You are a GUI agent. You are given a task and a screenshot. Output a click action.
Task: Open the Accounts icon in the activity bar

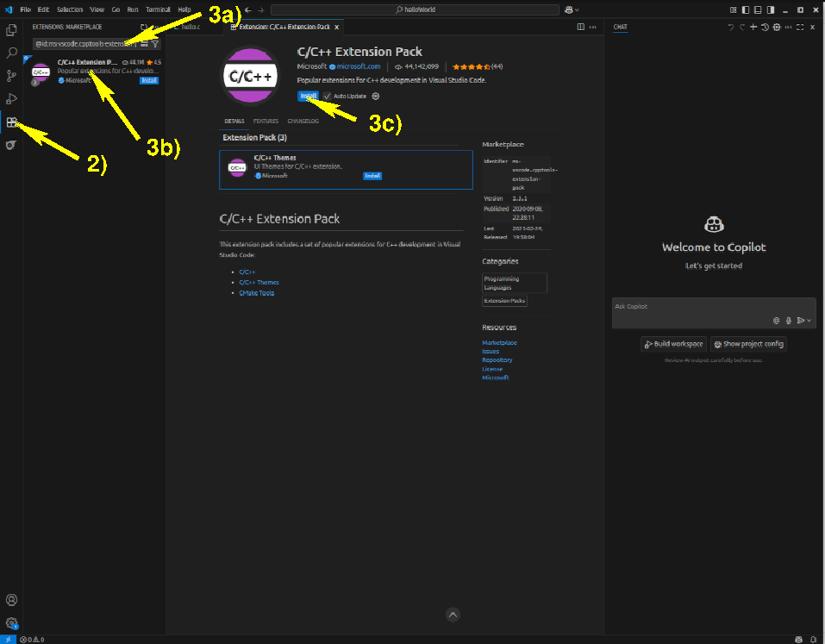(x=11, y=600)
